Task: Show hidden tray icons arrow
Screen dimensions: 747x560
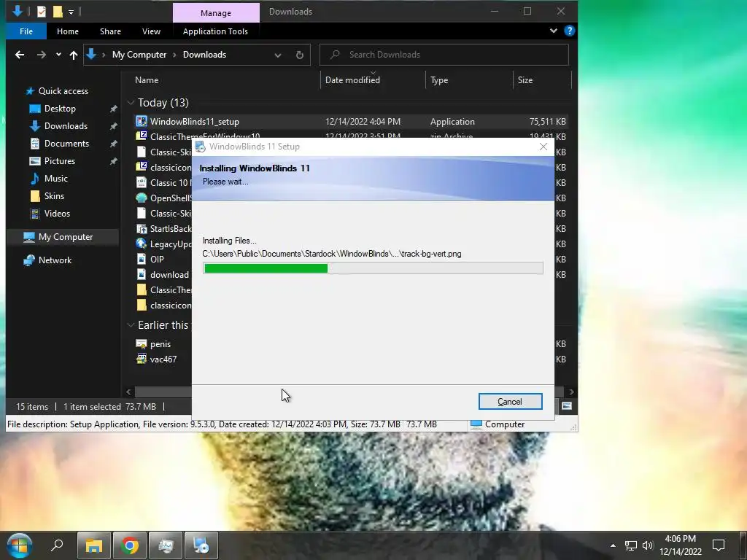Action: click(x=613, y=545)
